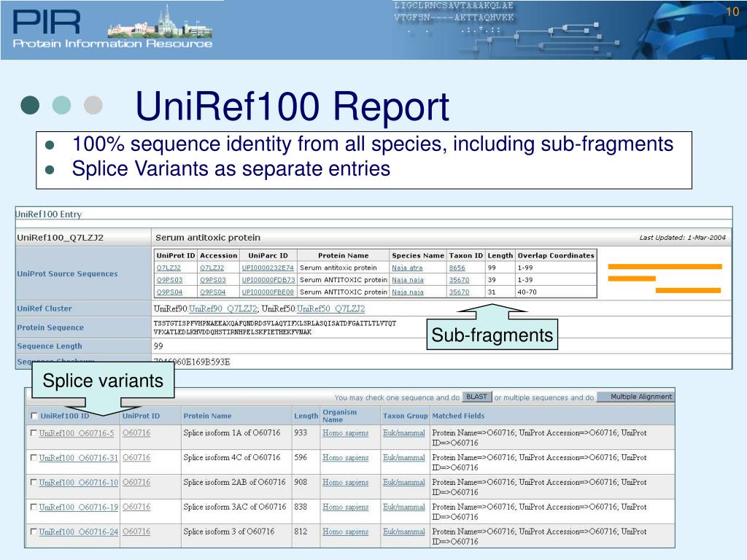This screenshot has width=747, height=560.
Task: Tick the checkbox for UniRef100_O60716-5
Action: (33, 433)
